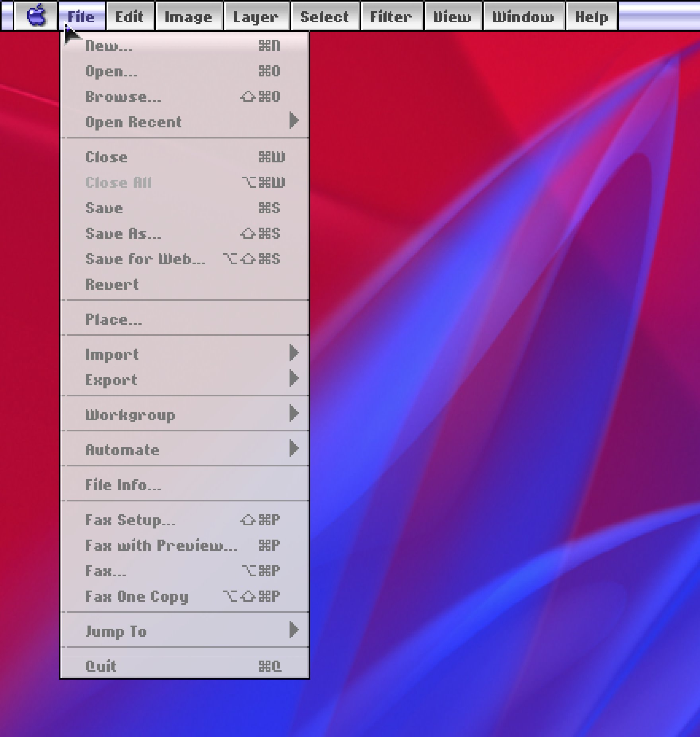
Task: Choose Fax Setup... entry
Action: point(185,520)
